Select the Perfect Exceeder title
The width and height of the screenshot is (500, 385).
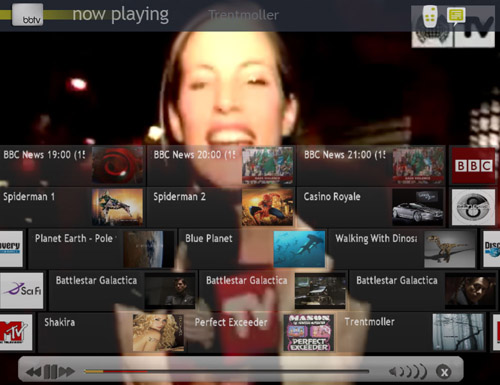231,322
